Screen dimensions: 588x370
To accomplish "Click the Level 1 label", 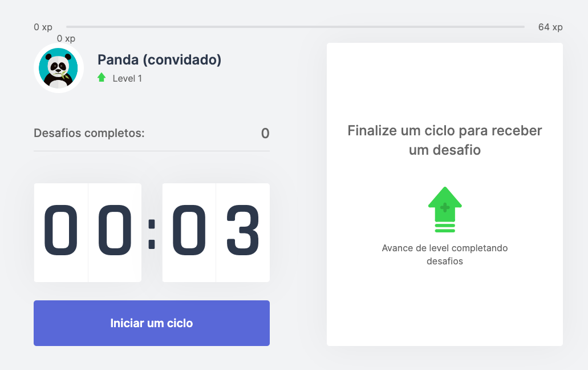I will click(127, 78).
